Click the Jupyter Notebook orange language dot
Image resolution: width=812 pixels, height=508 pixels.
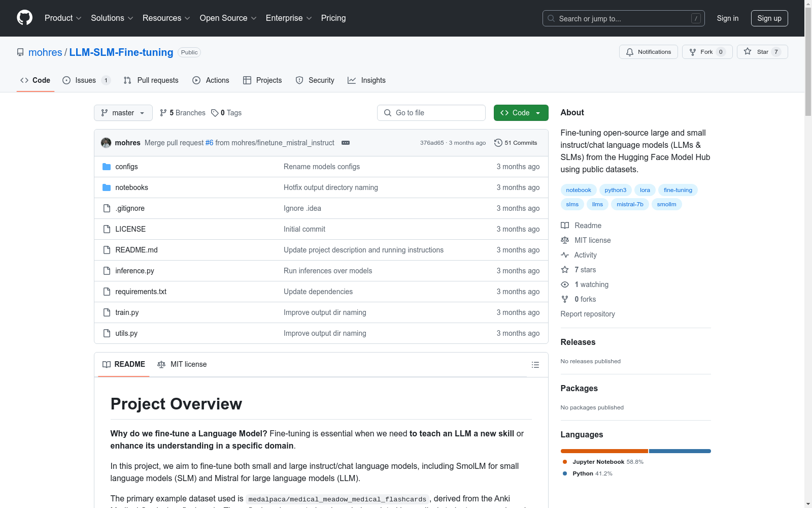(565, 462)
